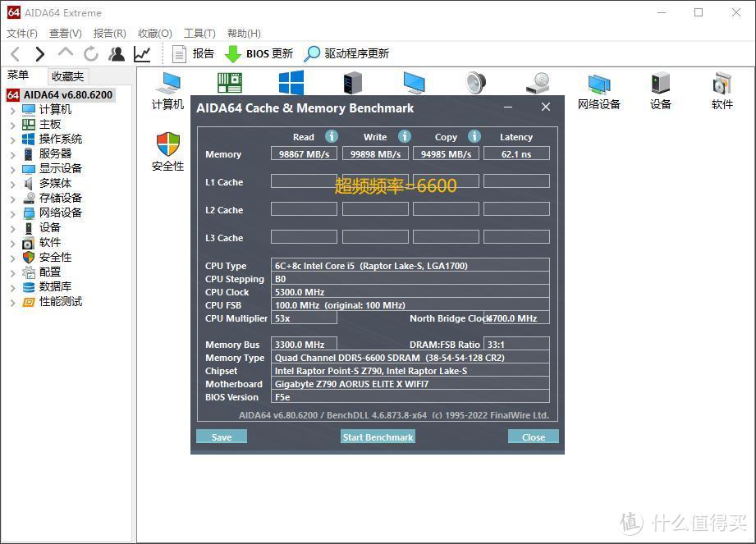Open the 工具(T) menu
Screen dimensions: 756x544
click(x=199, y=34)
